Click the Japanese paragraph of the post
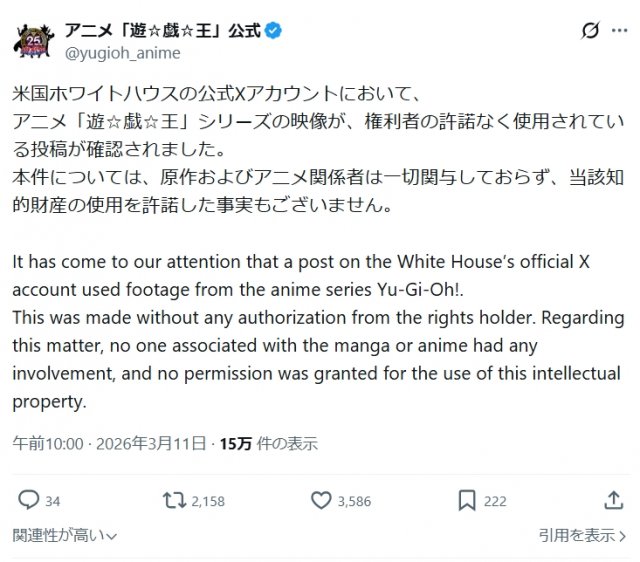The width and height of the screenshot is (640, 562). [319, 150]
